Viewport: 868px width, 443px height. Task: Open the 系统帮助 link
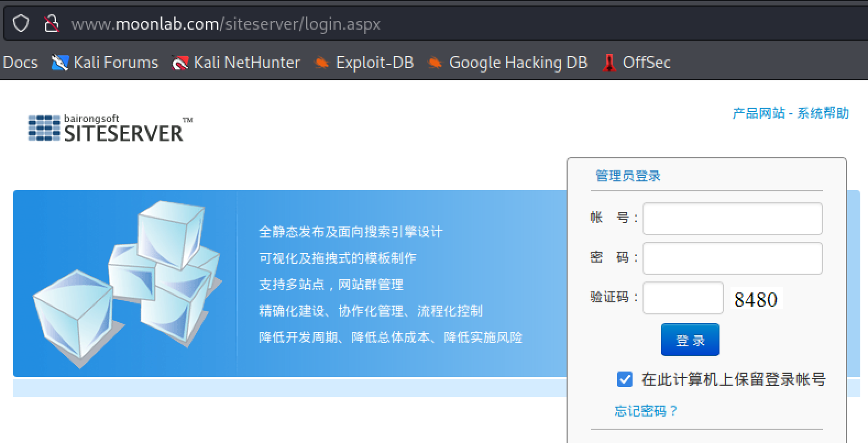pos(823,113)
